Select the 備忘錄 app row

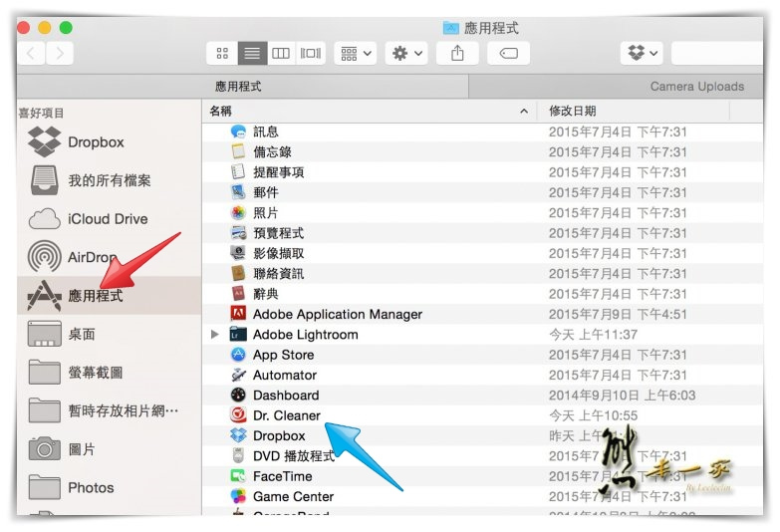[482, 151]
